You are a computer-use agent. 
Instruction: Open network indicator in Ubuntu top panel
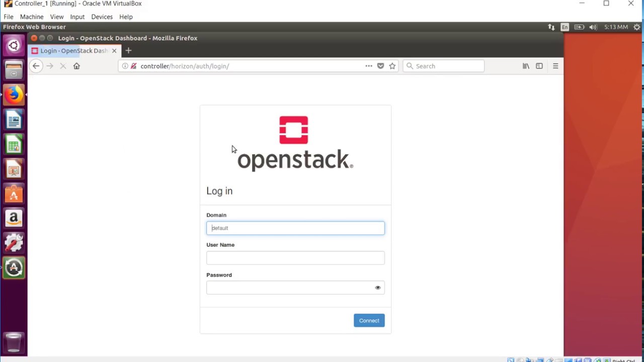coord(551,27)
